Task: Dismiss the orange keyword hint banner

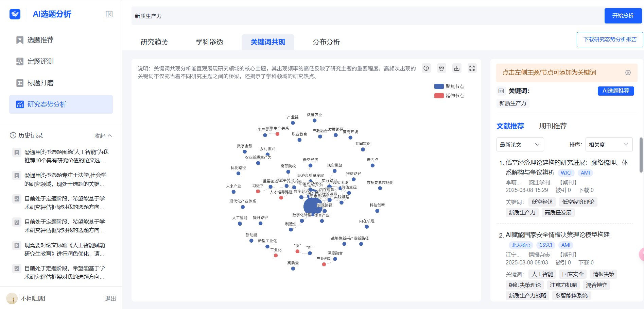Action: tap(628, 72)
